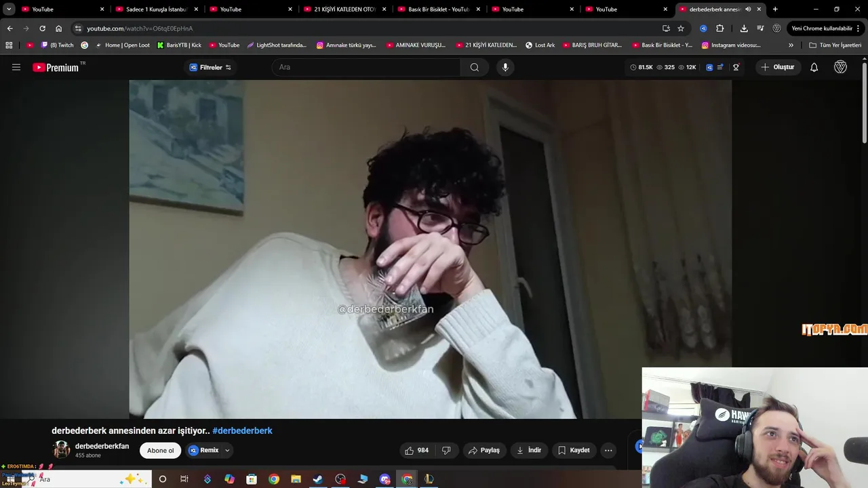Focus the Ara search input field

(x=366, y=67)
